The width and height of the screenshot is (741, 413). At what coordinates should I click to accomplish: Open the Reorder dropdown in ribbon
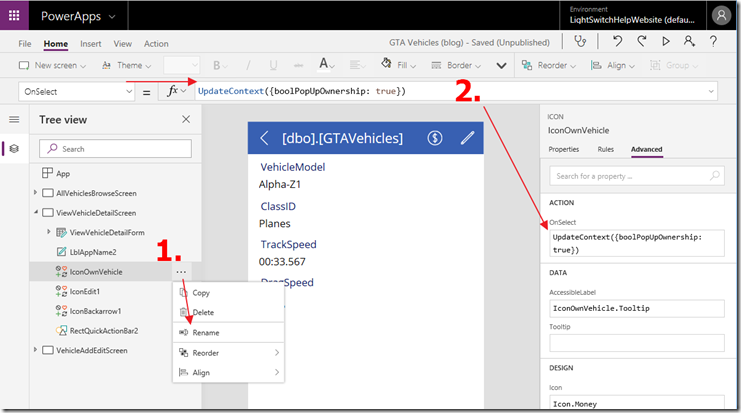pyautogui.click(x=549, y=65)
